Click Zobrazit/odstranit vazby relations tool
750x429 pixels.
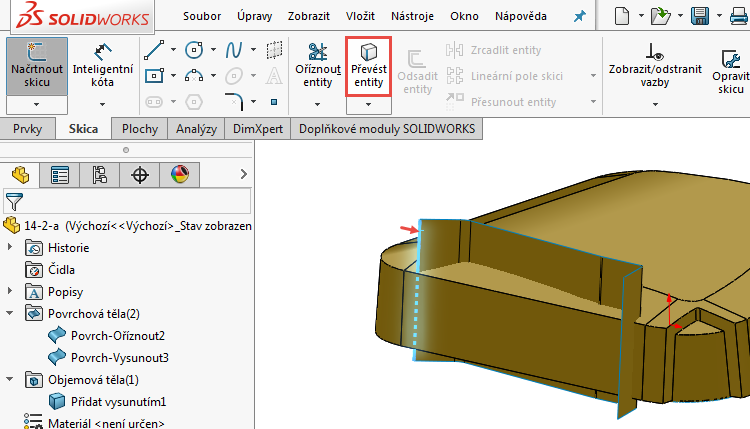click(655, 66)
